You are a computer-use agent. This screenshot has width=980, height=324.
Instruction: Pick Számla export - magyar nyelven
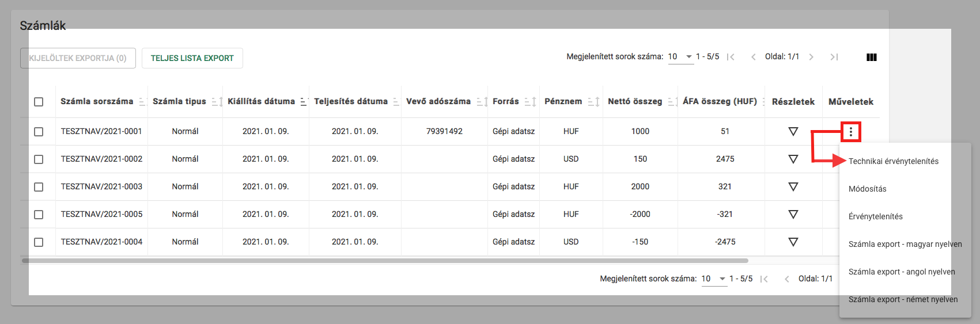[905, 244]
